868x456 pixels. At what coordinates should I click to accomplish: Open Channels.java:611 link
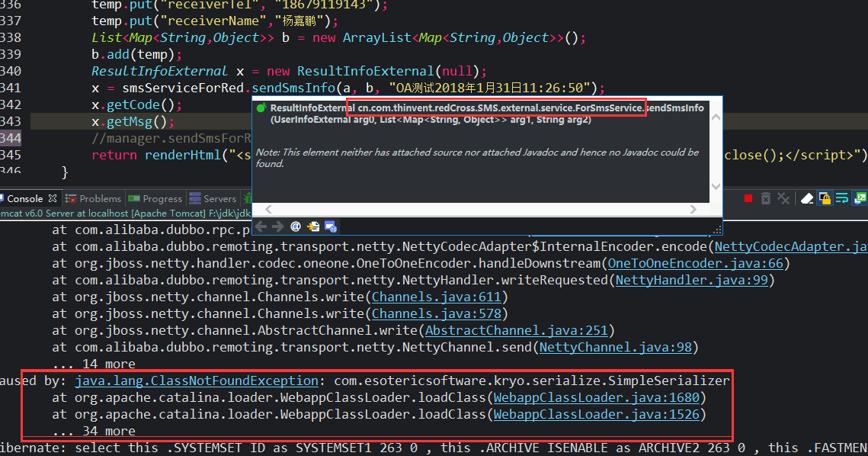[436, 297]
